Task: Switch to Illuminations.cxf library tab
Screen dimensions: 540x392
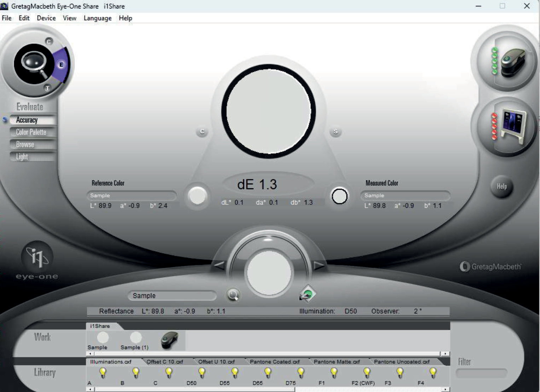Action: pos(111,362)
